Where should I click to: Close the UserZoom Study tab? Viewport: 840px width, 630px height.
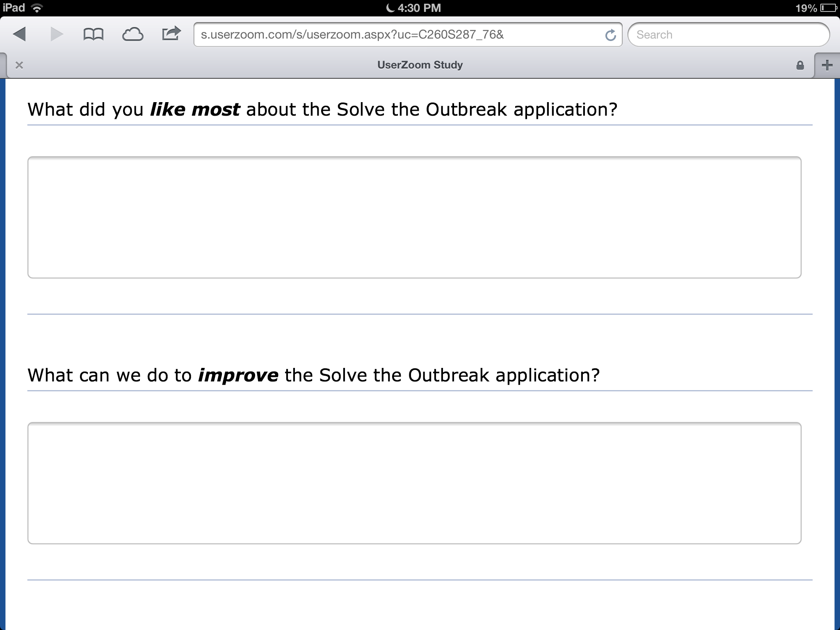(19, 65)
